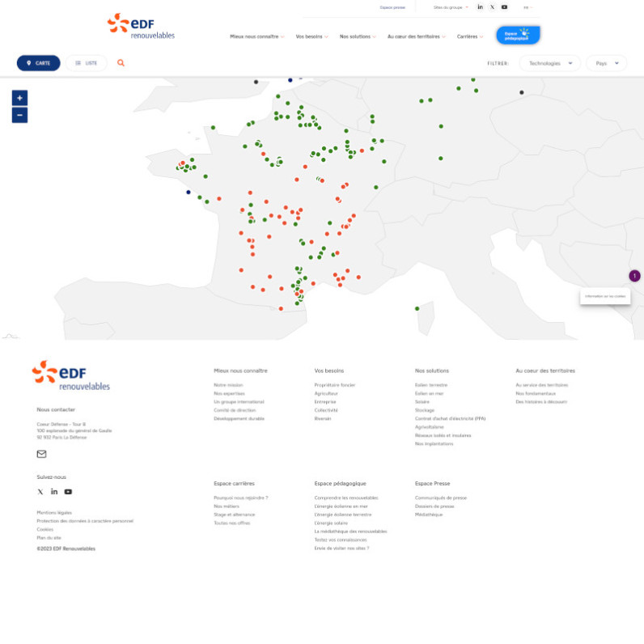Open Au service des territoires link
644x644 pixels.
[x=542, y=385]
